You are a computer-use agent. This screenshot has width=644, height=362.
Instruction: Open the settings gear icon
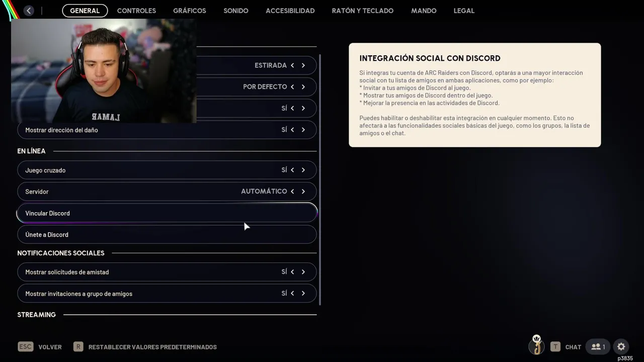621,347
